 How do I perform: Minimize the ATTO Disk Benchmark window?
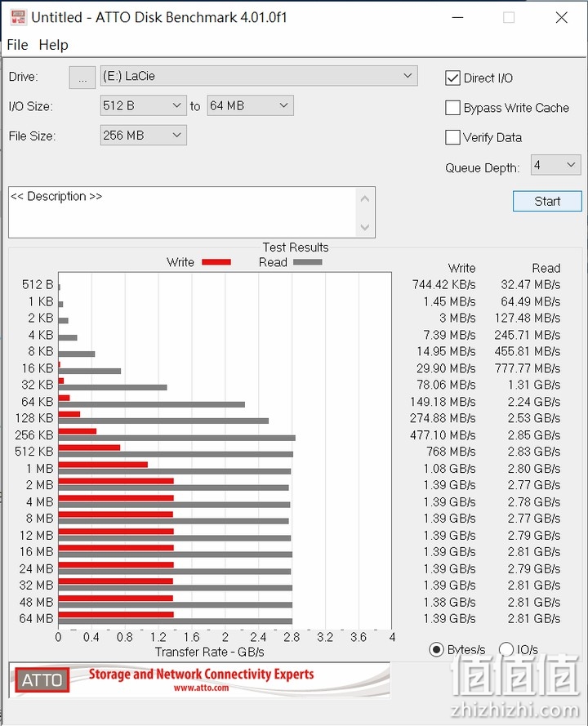click(457, 18)
